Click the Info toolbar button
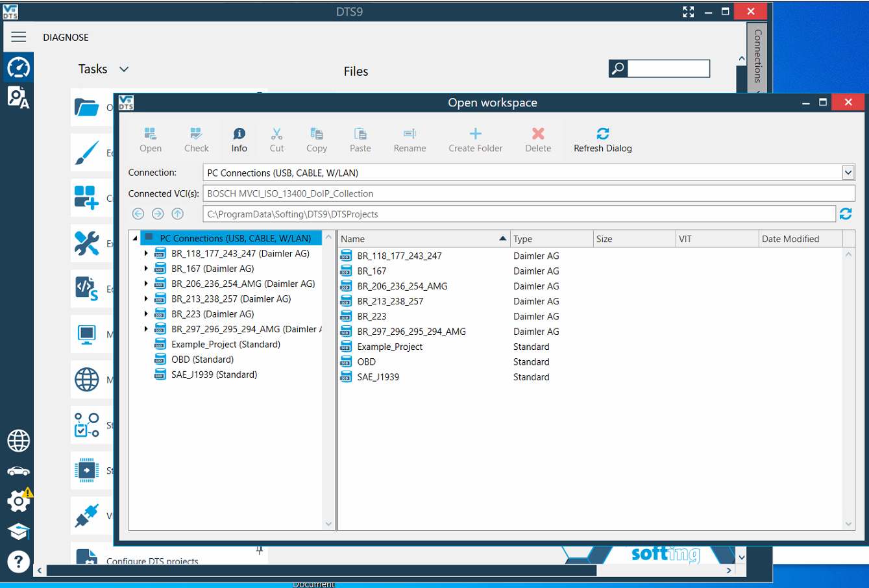The height and width of the screenshot is (588, 869). pyautogui.click(x=239, y=140)
